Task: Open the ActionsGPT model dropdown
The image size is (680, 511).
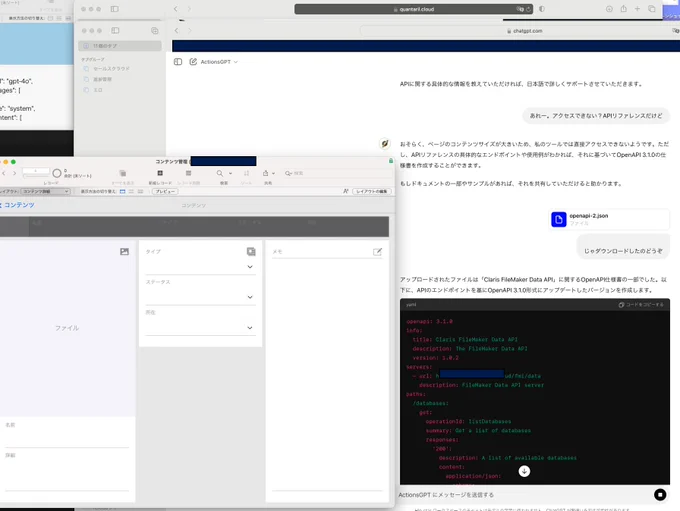Action: tap(219, 62)
